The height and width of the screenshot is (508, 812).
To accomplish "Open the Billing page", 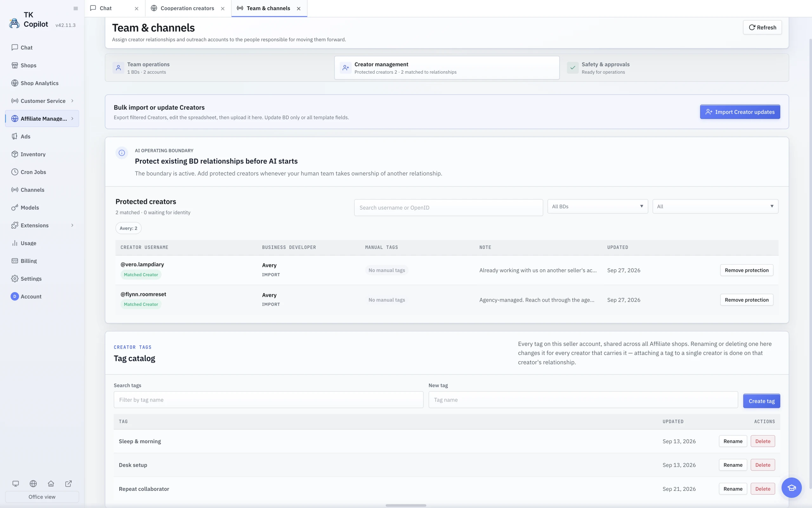I will coord(42,261).
